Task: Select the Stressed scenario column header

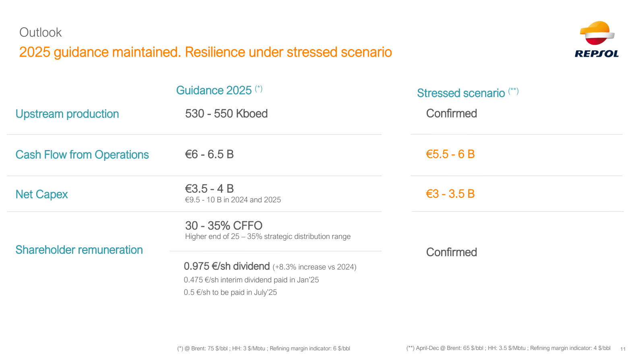Action: [x=468, y=93]
